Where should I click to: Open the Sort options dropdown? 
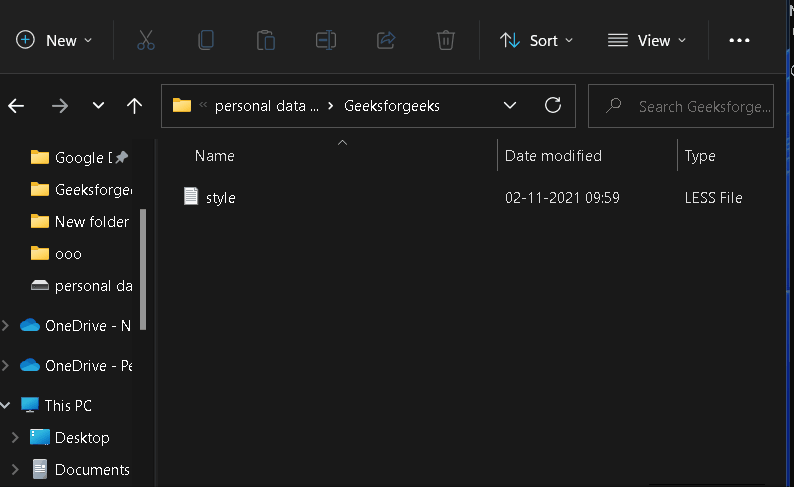537,40
